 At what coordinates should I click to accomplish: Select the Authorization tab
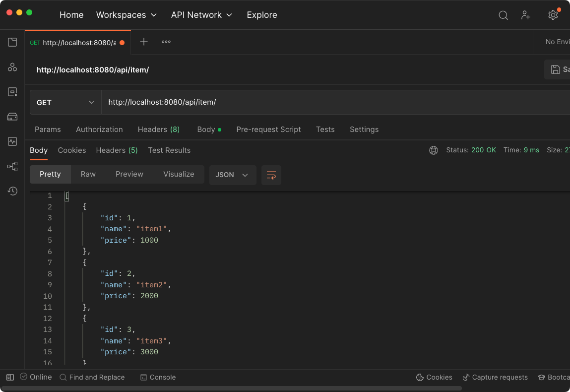99,130
